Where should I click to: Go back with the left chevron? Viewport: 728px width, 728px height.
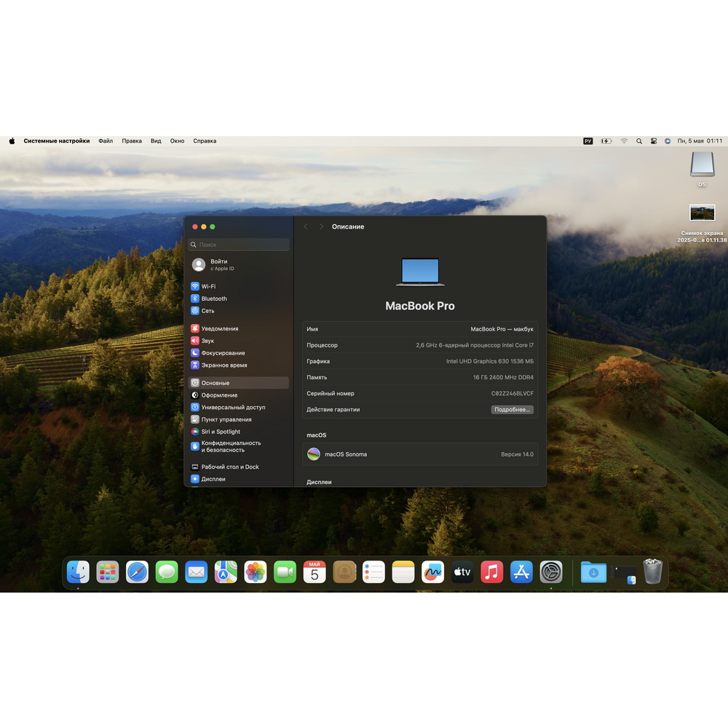pos(306,226)
